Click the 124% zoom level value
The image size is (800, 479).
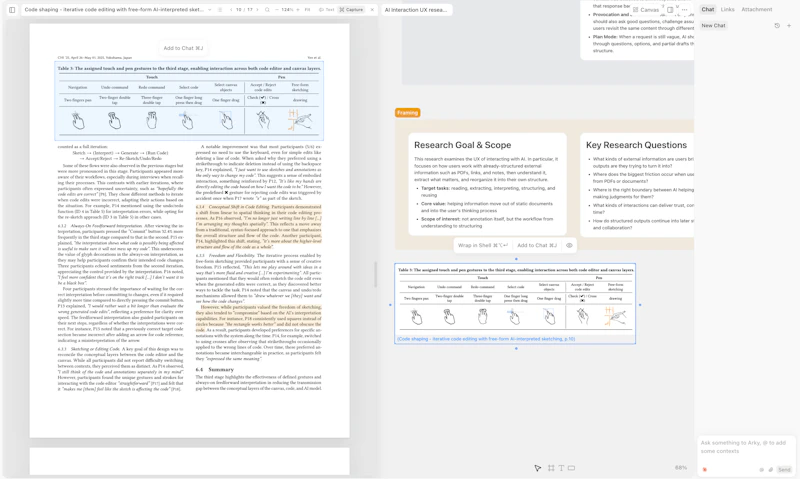pos(287,10)
